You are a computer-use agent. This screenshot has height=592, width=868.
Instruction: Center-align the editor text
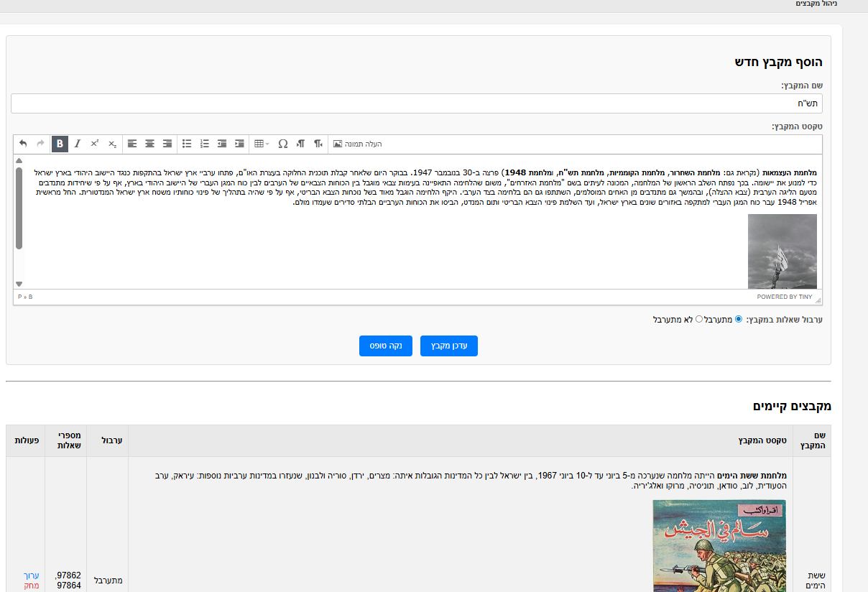(x=149, y=144)
